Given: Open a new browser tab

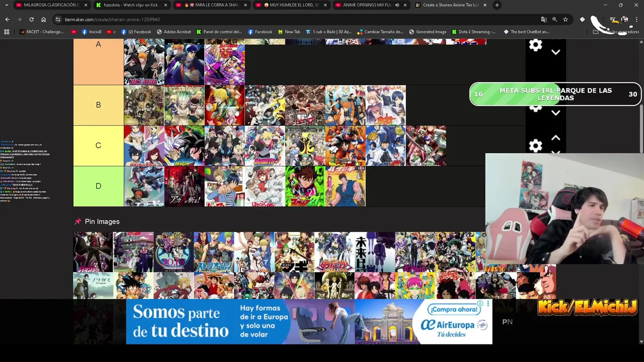Looking at the screenshot, I should 497,5.
